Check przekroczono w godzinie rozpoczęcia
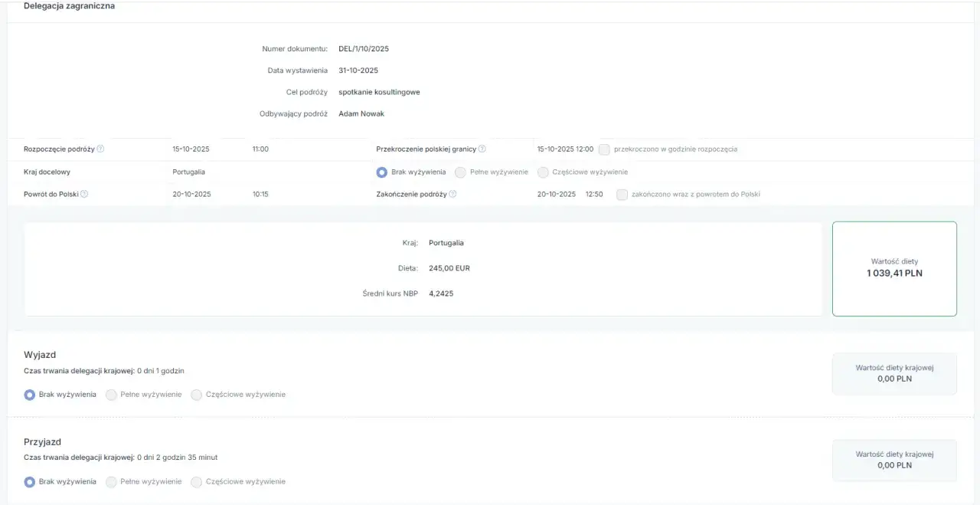This screenshot has width=980, height=505. (604, 149)
